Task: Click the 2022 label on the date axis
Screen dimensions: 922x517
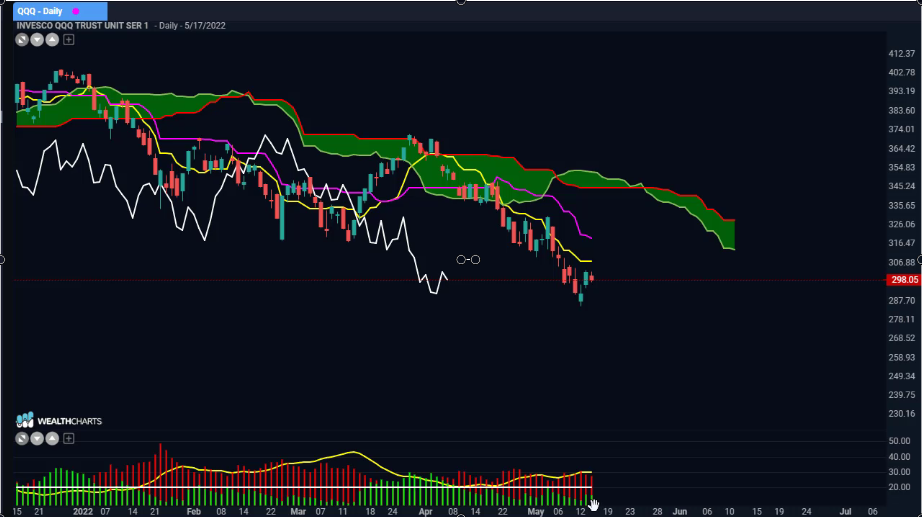Action: (83, 512)
